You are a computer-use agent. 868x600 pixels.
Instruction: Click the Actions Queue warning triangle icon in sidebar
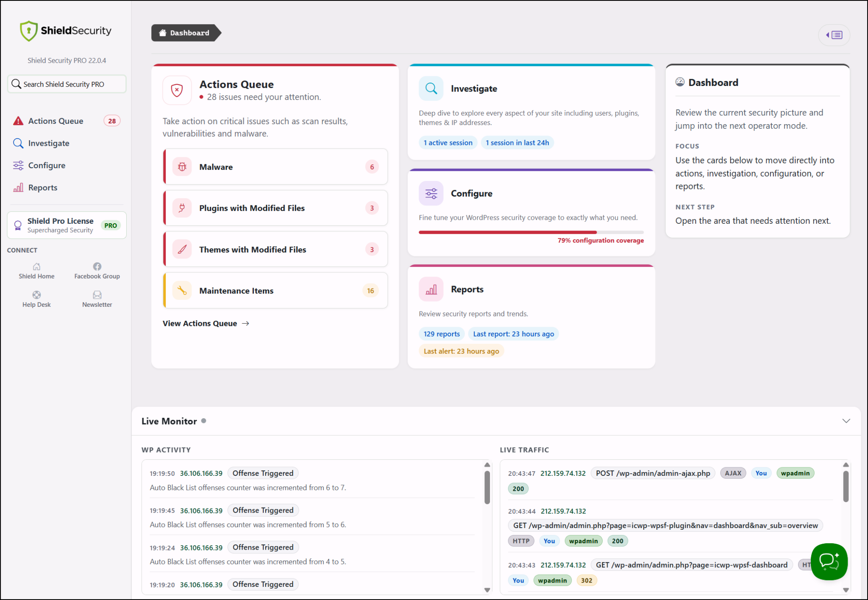tap(18, 121)
